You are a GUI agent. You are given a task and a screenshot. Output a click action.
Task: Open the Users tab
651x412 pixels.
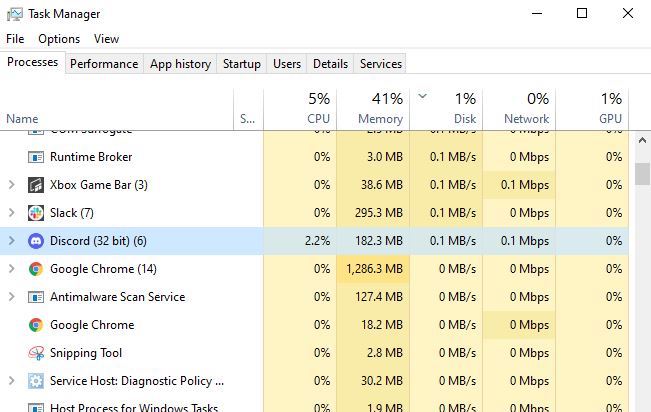pos(287,64)
